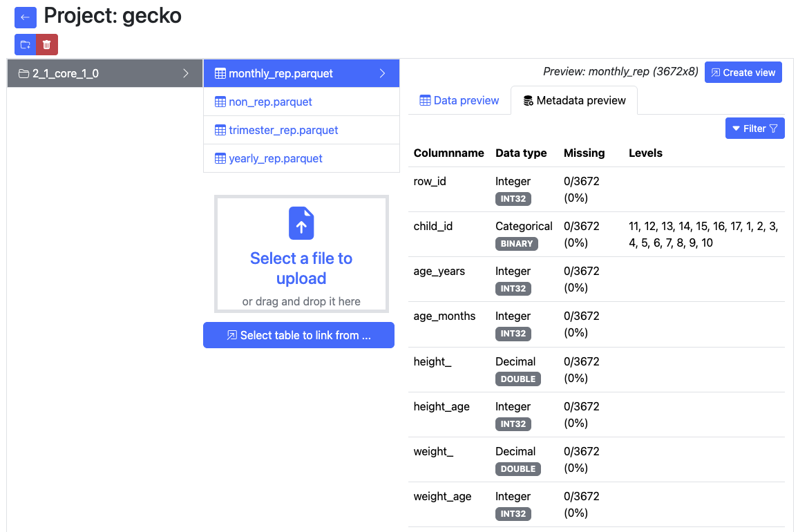The height and width of the screenshot is (532, 798).
Task: Click folder icon of 2_1_core_1_0
Action: [x=23, y=74]
